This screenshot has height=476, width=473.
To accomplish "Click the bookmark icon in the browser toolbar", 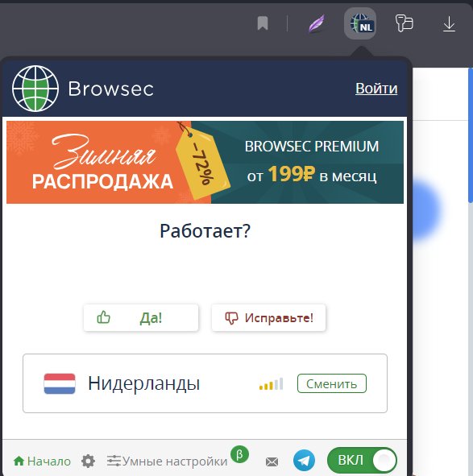I will [263, 23].
